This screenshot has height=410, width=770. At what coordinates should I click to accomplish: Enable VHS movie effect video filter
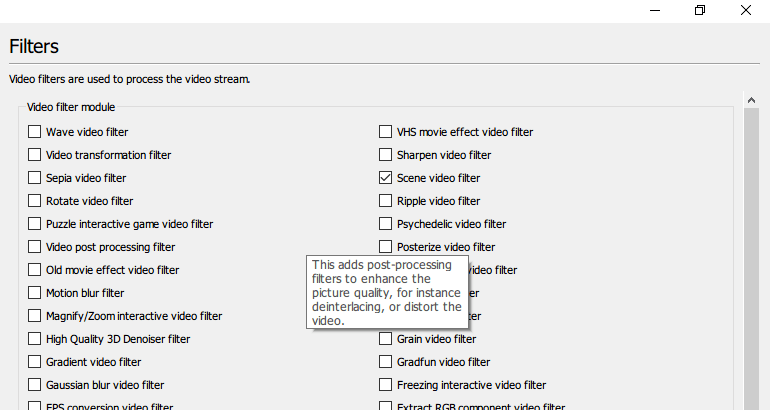(x=385, y=132)
